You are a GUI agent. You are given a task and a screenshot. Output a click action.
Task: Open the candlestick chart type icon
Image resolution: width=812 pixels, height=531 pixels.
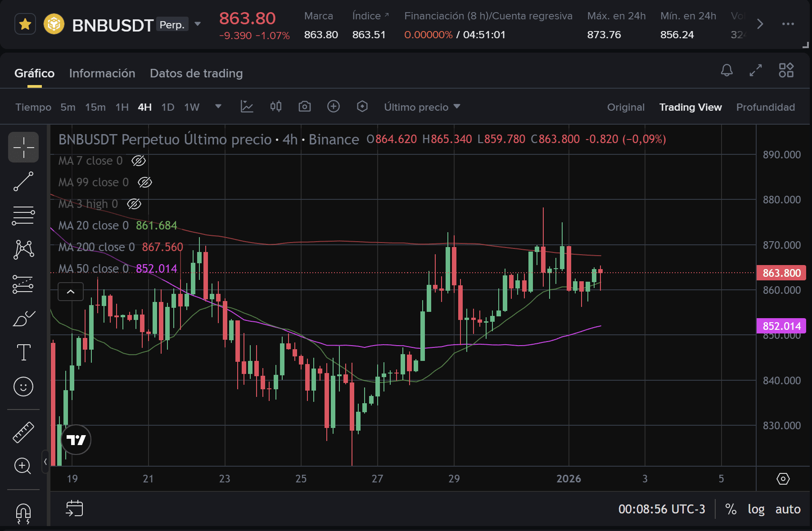276,107
